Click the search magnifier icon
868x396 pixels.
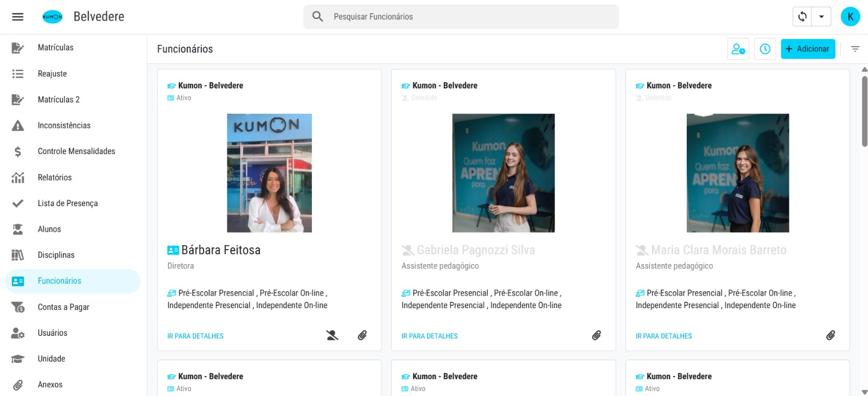[318, 17]
